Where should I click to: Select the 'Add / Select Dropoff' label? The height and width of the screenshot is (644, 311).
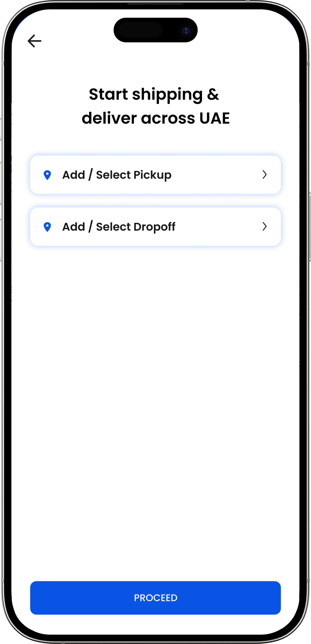click(x=119, y=227)
